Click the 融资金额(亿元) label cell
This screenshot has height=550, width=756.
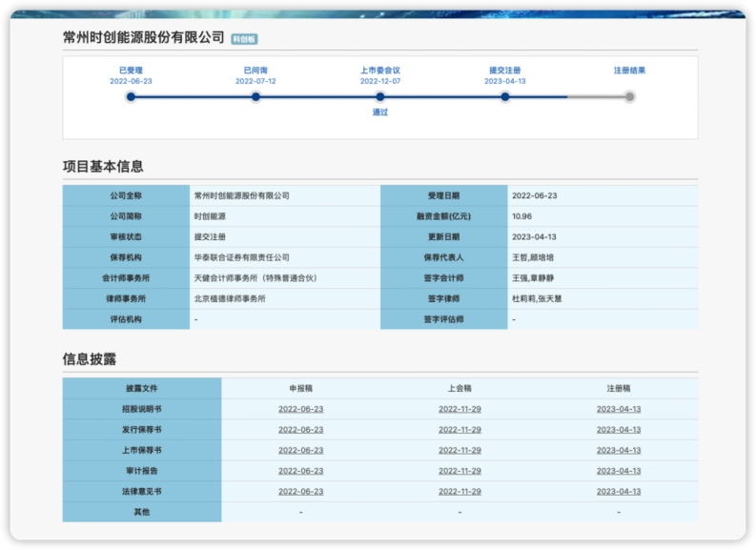pos(443,216)
